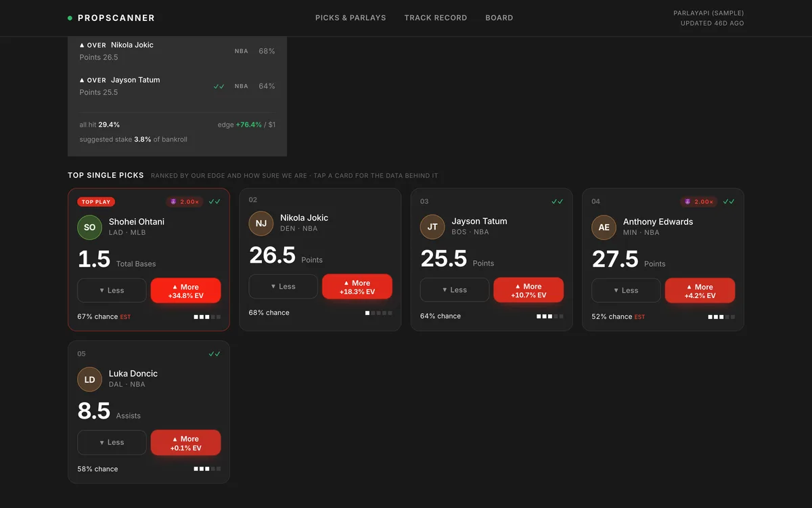Image resolution: width=812 pixels, height=508 pixels.
Task: Click the Shohei Ohtani name
Action: coord(137,221)
